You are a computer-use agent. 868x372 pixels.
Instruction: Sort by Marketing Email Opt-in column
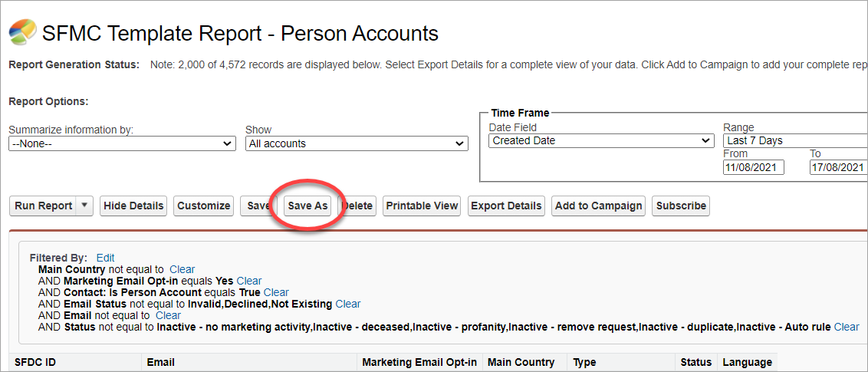pos(419,363)
